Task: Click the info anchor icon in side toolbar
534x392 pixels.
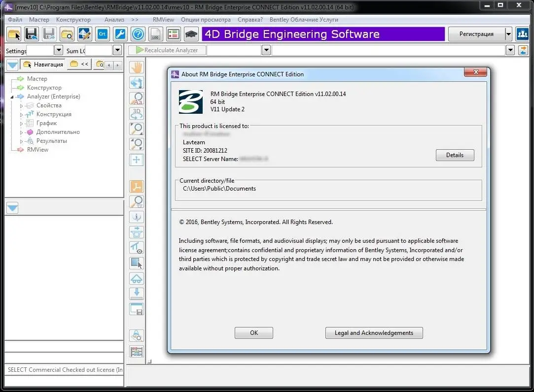Action: (x=137, y=217)
